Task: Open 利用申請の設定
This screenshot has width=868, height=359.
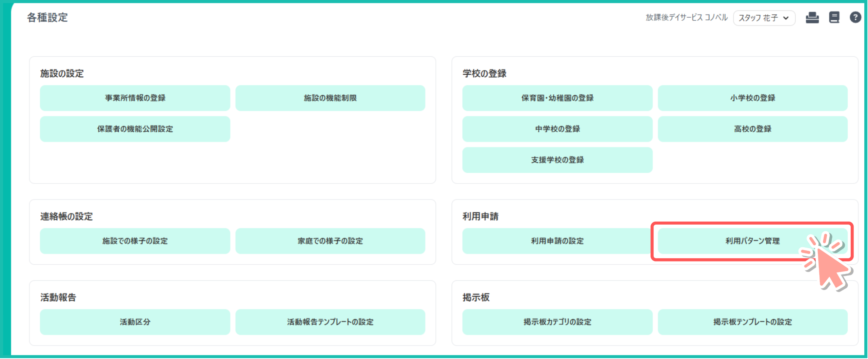Action: (557, 241)
